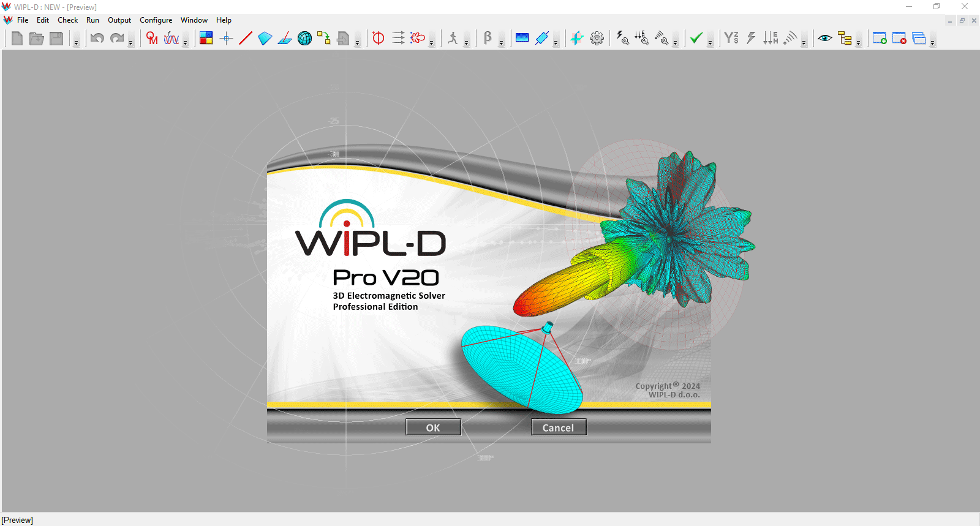Redo the action with the right arrow icon
The height and width of the screenshot is (526, 980).
click(116, 39)
